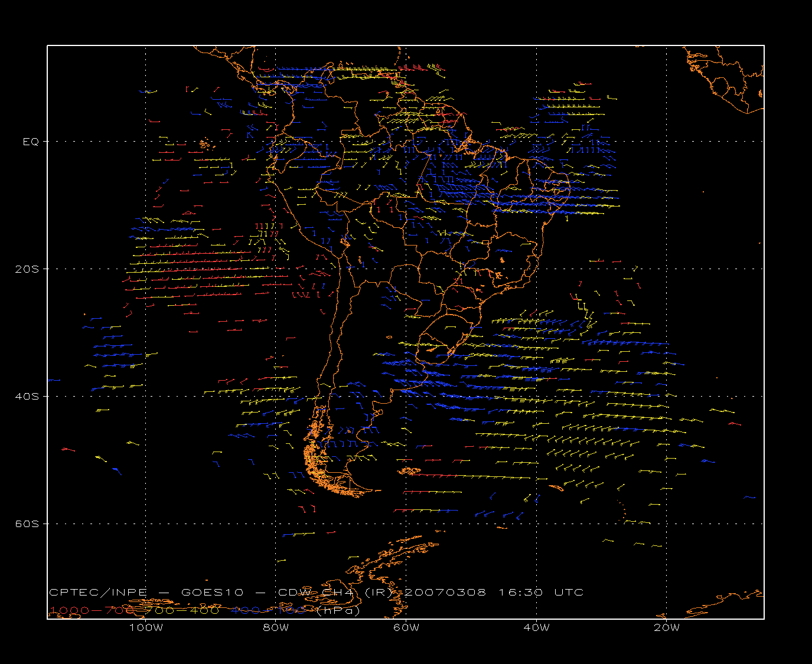This screenshot has height=664, width=812.
Task: Click the 16:30 UTC time text
Action: pos(542,592)
